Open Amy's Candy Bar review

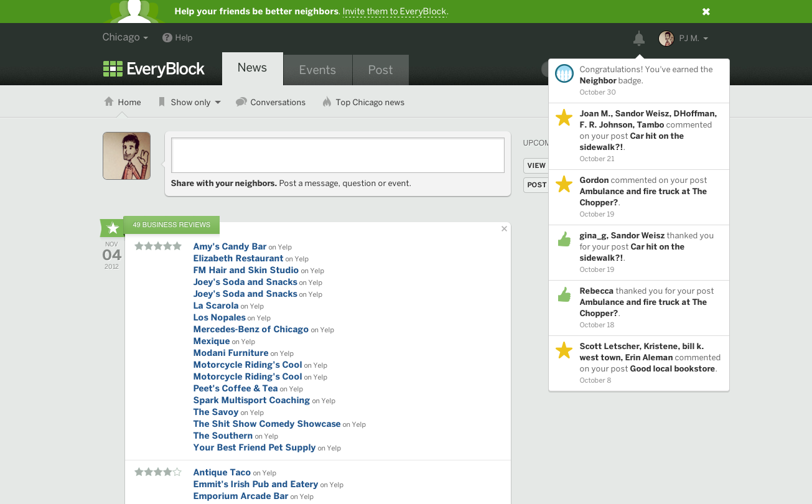[x=230, y=246]
